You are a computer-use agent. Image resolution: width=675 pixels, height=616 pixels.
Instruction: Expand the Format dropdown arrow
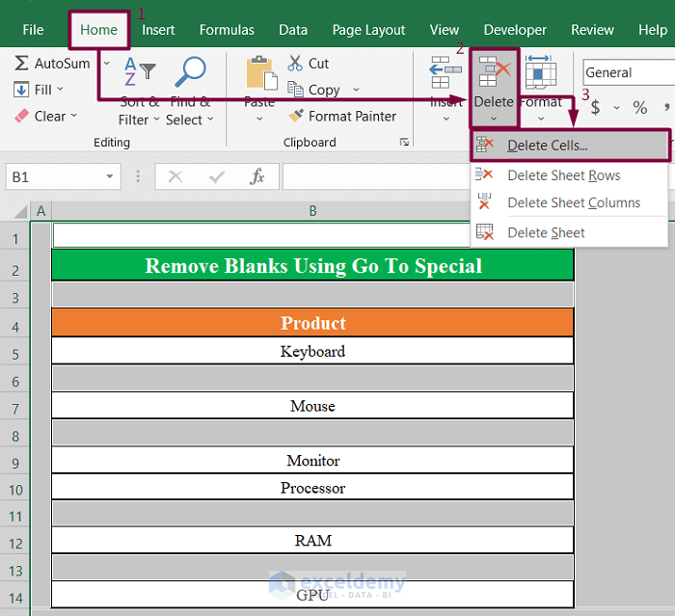[x=541, y=119]
